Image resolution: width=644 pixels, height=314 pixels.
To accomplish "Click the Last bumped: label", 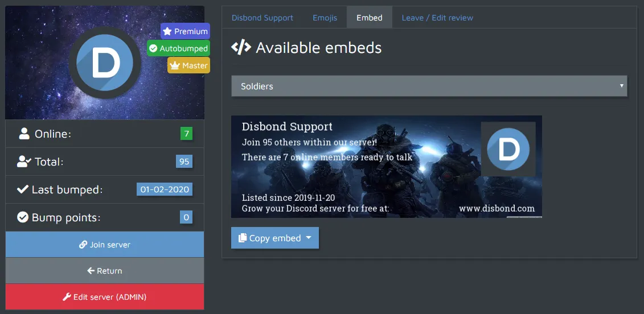I will [x=67, y=189].
